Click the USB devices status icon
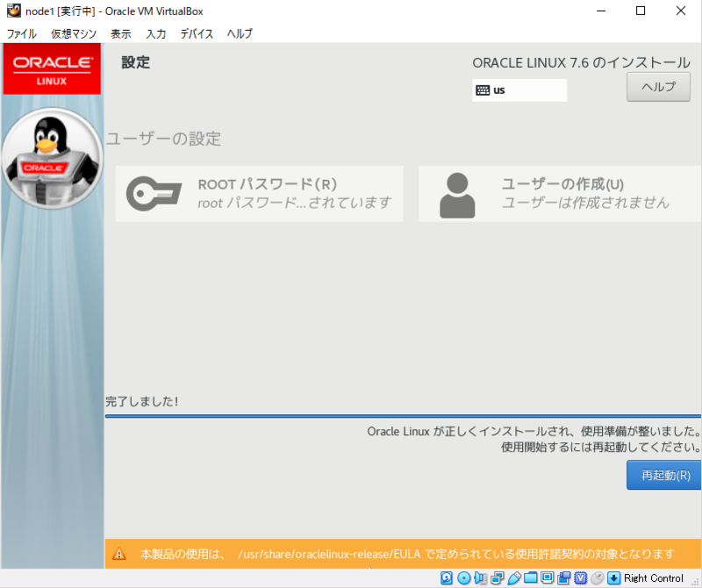Viewport: 702px width, 588px height. [x=514, y=578]
